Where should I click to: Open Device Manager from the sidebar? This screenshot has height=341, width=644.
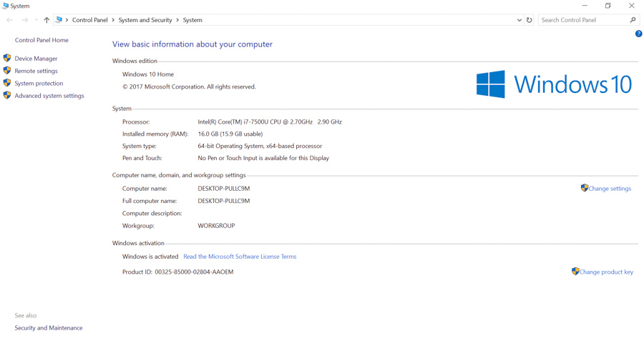tap(36, 59)
